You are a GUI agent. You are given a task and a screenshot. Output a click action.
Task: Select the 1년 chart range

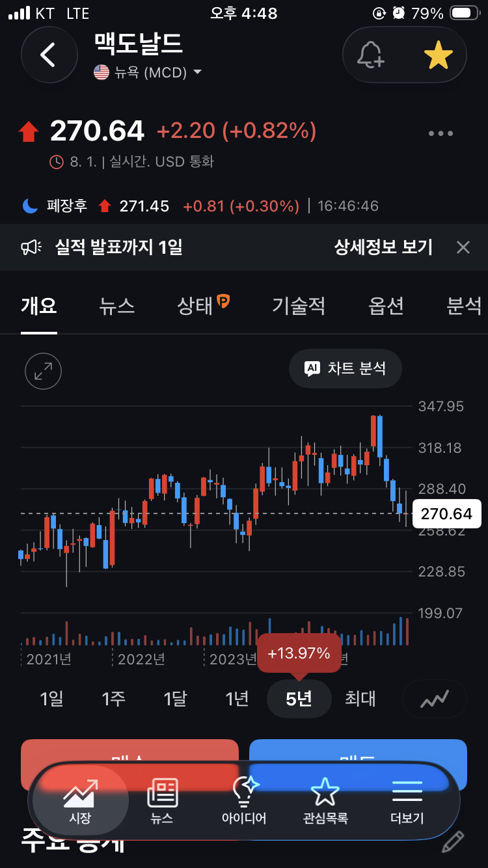pos(237,699)
